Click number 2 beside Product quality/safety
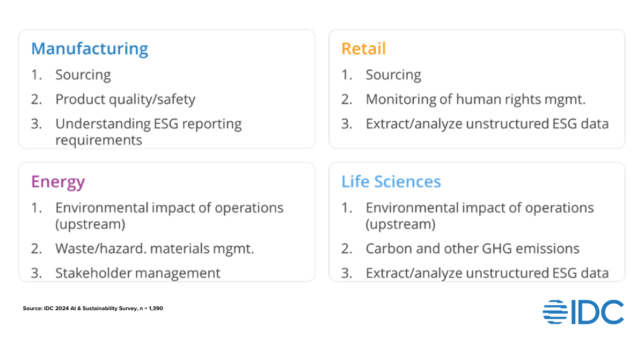Image resolution: width=644 pixels, height=337 pixels. click(x=36, y=99)
